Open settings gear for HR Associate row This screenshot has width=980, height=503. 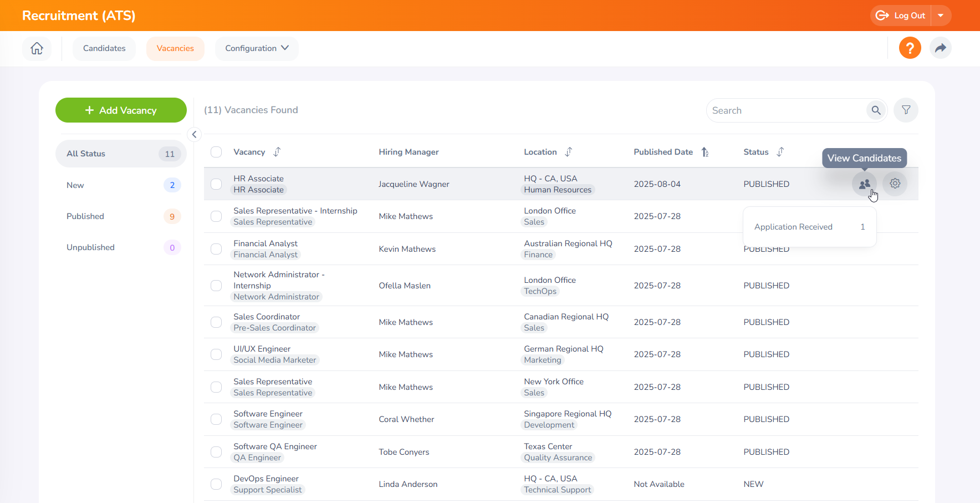pos(895,184)
